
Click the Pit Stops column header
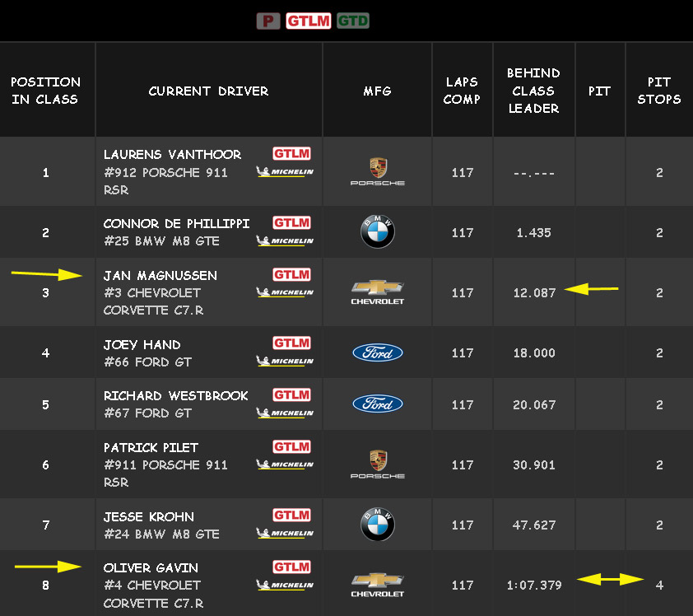click(658, 91)
